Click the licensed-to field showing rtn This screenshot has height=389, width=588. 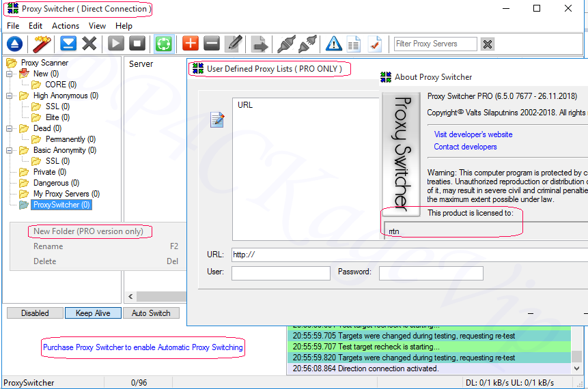(x=486, y=231)
